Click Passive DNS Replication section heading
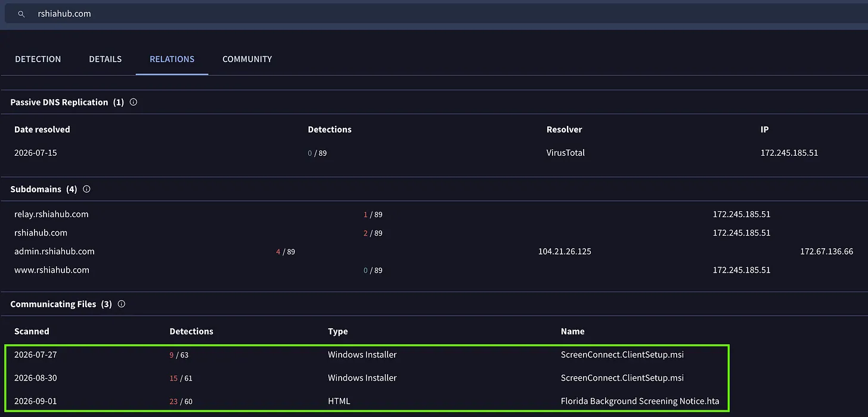The image size is (868, 417). tap(67, 102)
